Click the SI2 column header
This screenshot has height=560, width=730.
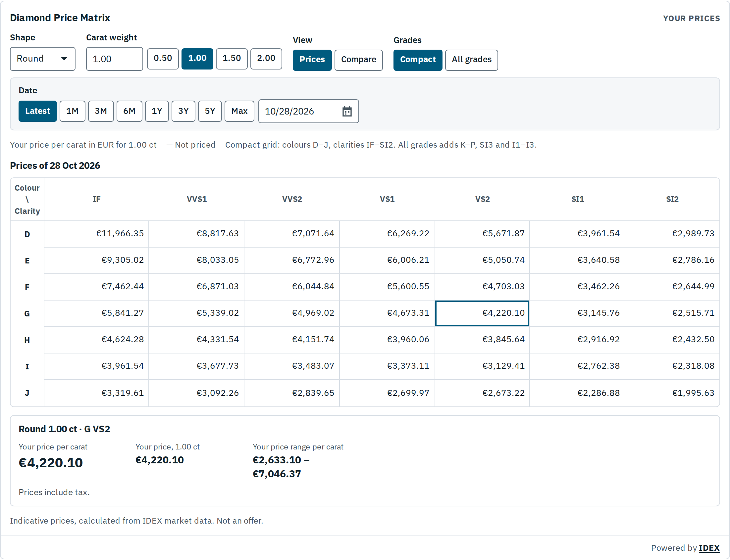click(672, 199)
